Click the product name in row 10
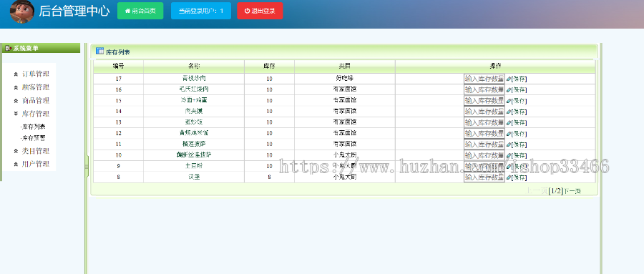644x274 pixels. point(194,155)
